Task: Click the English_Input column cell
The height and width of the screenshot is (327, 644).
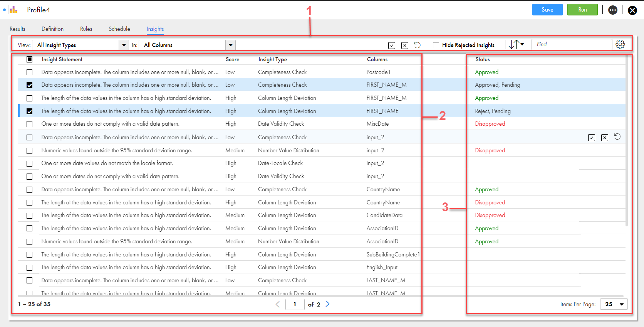Action: 382,267
